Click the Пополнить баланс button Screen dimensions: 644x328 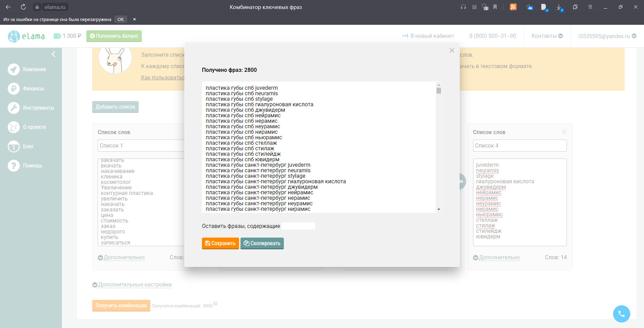point(114,36)
